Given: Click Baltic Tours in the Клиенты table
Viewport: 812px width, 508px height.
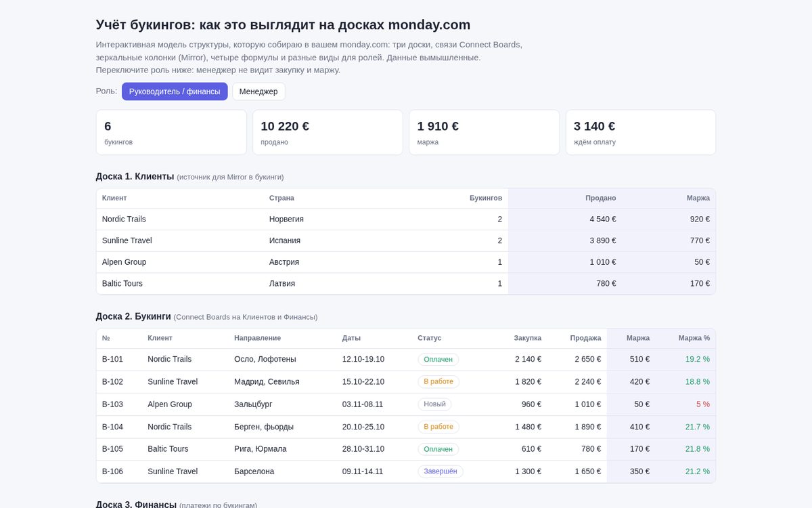Looking at the screenshot, I should click(122, 284).
